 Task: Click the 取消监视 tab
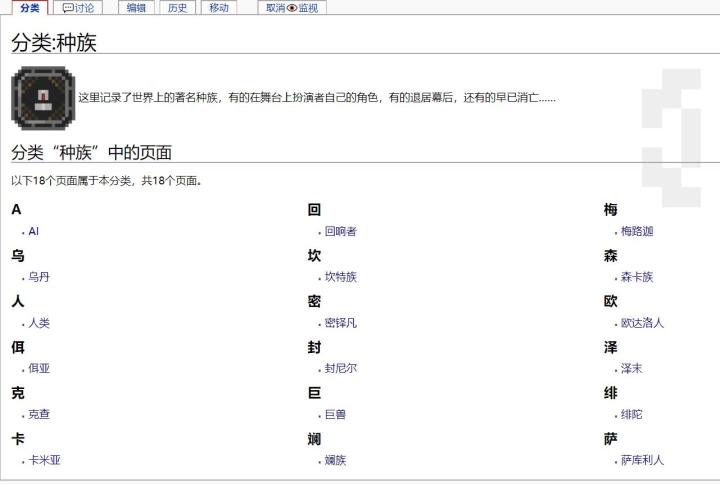[292, 8]
